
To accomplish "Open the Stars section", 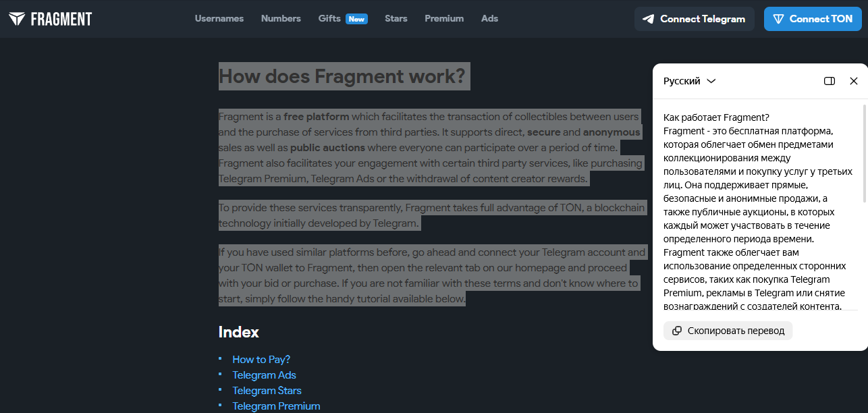I will (x=396, y=19).
